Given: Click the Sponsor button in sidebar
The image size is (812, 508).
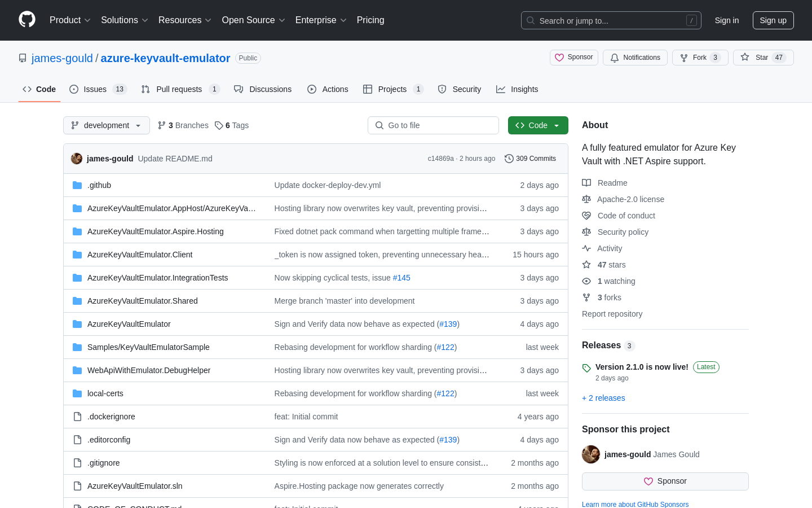Looking at the screenshot, I should tap(665, 481).
